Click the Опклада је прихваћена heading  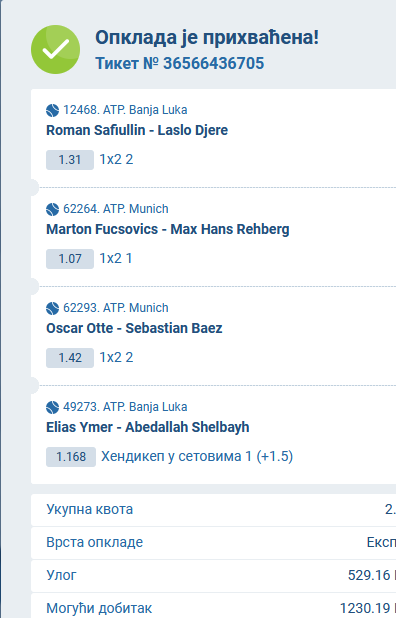point(207,38)
